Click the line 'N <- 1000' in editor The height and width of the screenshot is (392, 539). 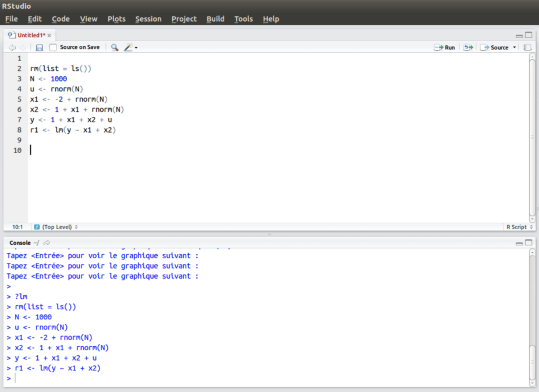click(48, 79)
